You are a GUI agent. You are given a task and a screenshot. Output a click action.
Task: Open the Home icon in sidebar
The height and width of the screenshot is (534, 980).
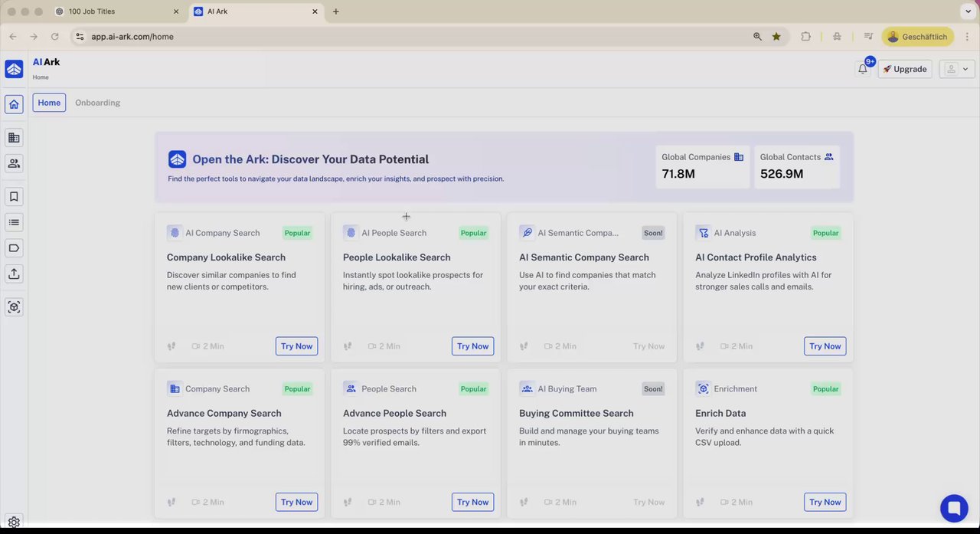(14, 104)
